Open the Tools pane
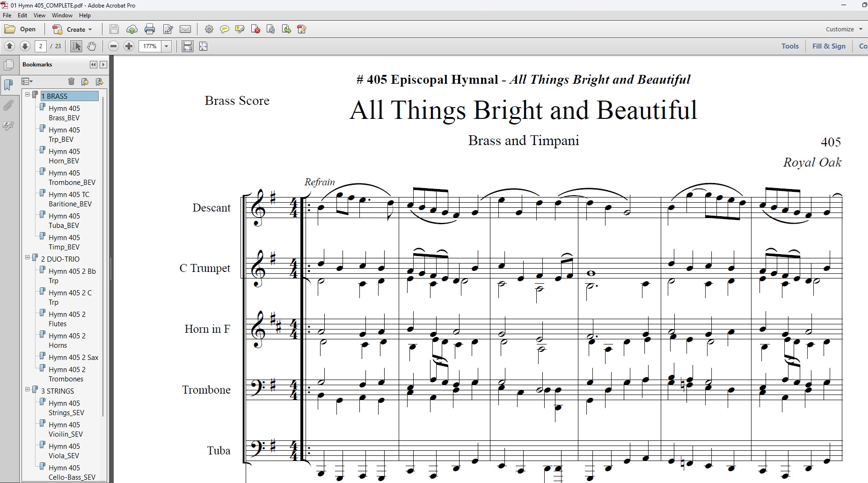Viewport: 868px width, 483px height. [790, 46]
